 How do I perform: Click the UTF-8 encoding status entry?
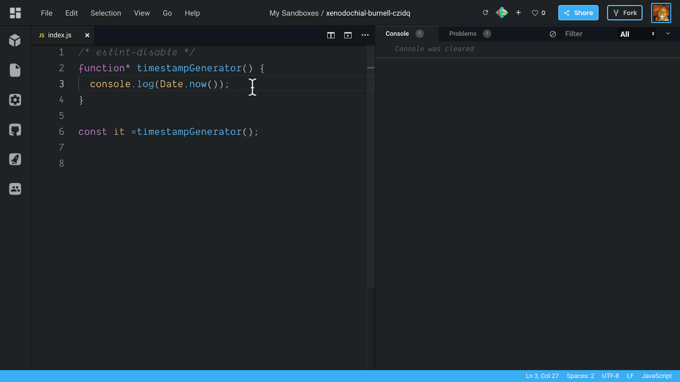pos(610,376)
